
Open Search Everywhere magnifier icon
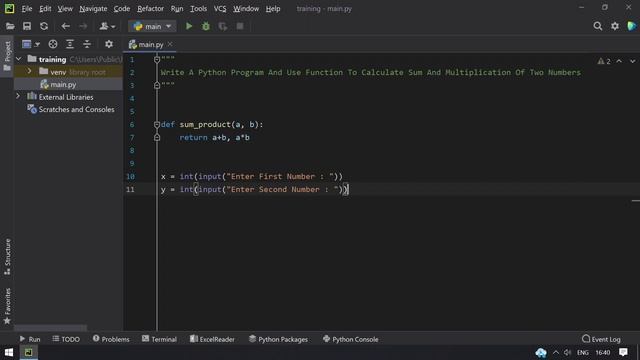[x=598, y=26]
